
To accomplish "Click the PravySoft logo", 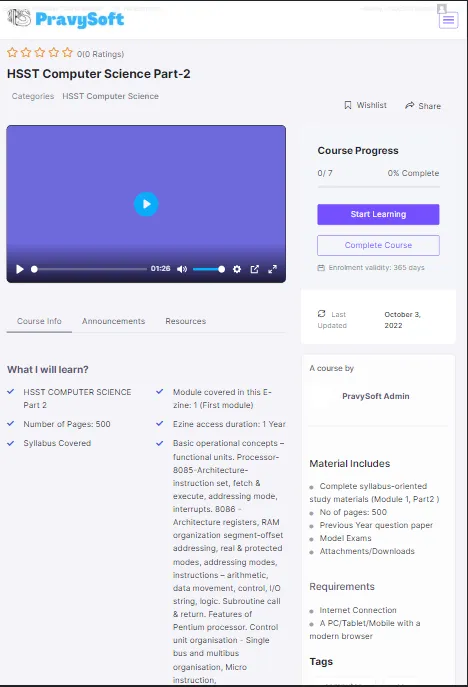I will pyautogui.click(x=66, y=18).
